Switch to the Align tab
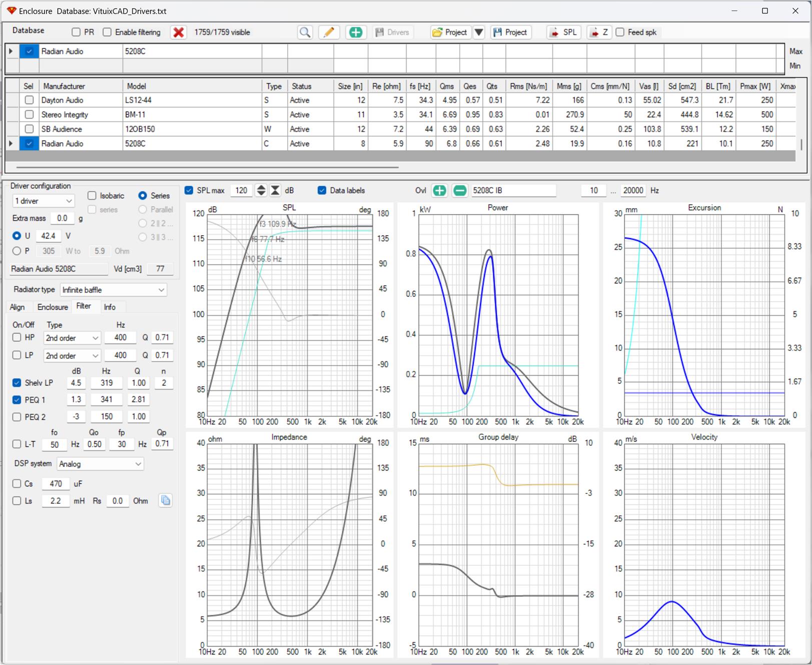This screenshot has height=665, width=812. (18, 307)
